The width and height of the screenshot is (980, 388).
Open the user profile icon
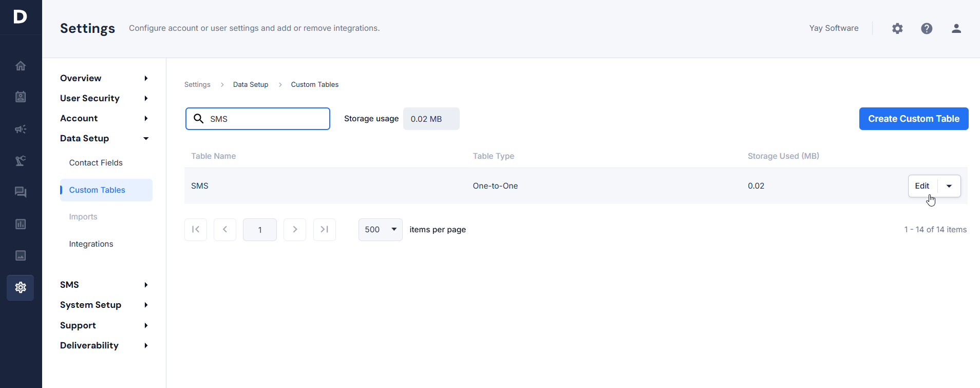tap(956, 29)
